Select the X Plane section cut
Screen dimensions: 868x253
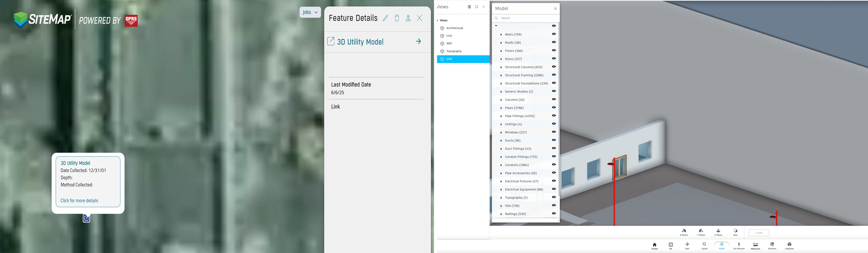point(684,231)
